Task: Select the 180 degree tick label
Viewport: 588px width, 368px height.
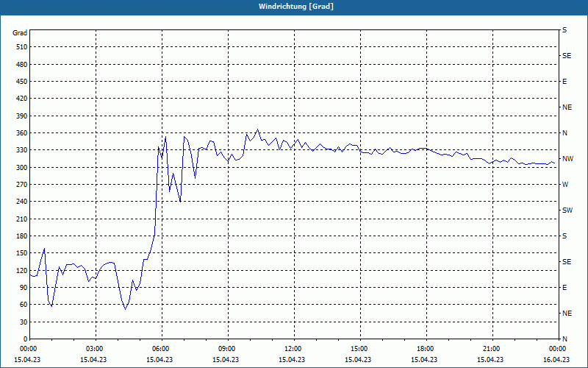Action: (22, 236)
